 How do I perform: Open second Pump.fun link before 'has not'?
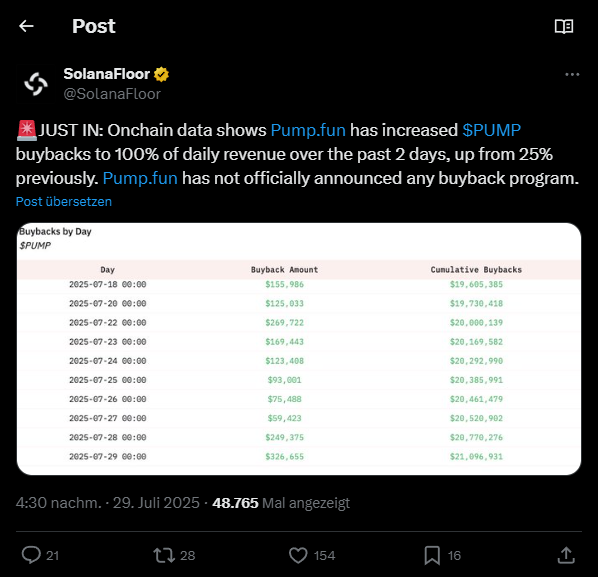[140, 178]
